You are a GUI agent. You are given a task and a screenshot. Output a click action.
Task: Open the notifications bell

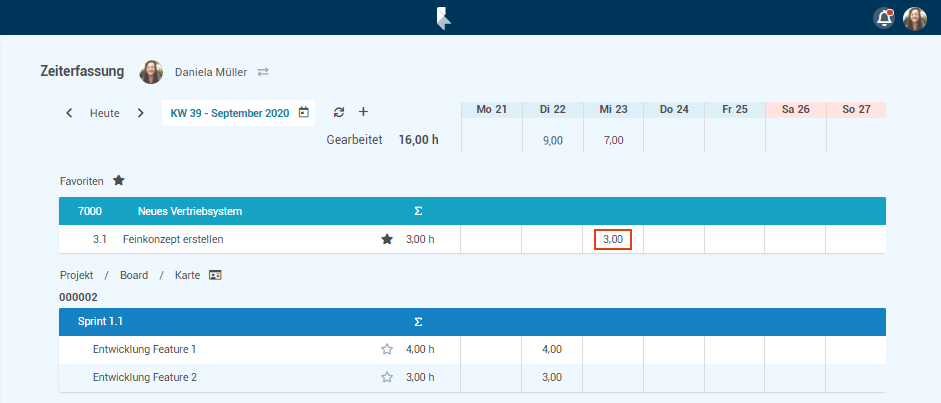tap(884, 18)
